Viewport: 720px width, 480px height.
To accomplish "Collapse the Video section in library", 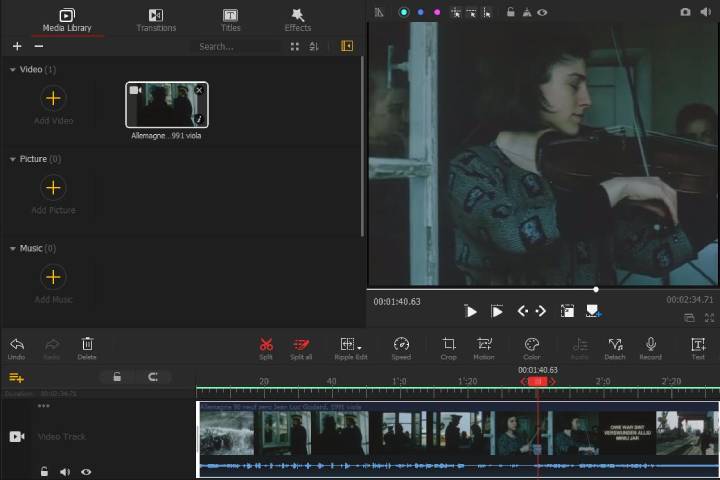I will point(12,70).
